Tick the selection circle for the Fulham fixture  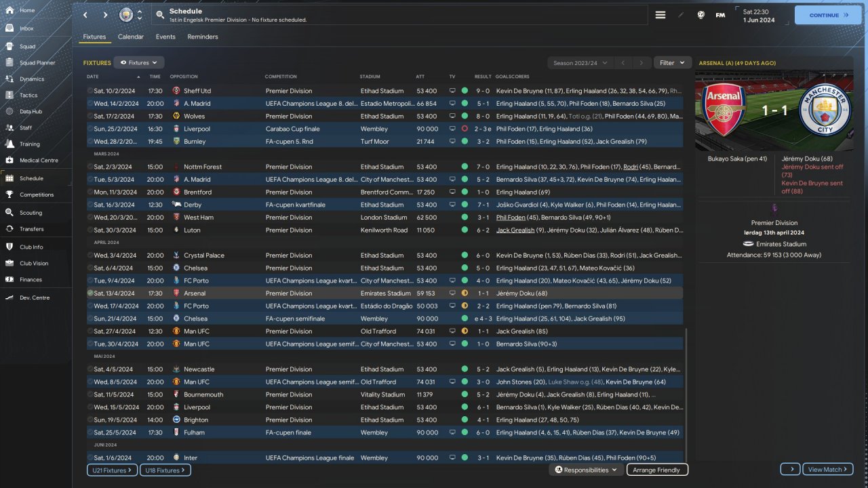tap(90, 432)
